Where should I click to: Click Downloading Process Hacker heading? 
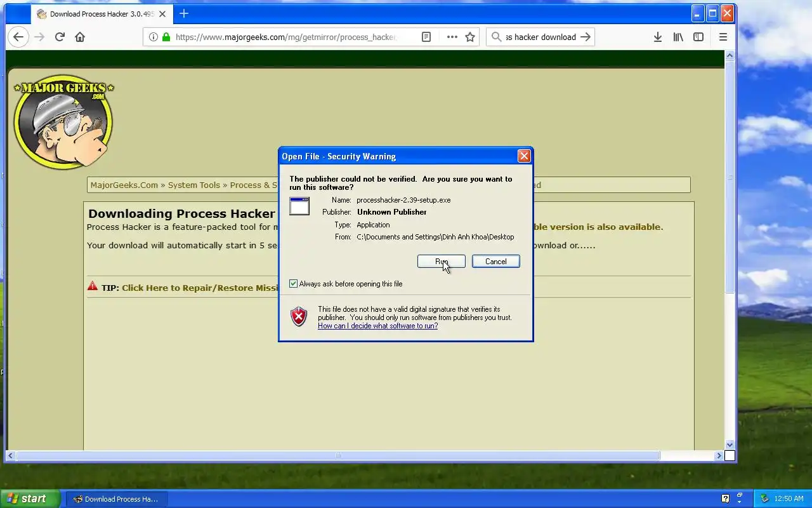(181, 213)
